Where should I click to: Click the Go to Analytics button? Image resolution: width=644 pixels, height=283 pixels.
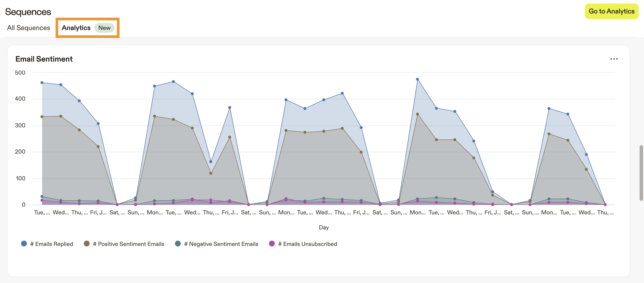tap(611, 11)
